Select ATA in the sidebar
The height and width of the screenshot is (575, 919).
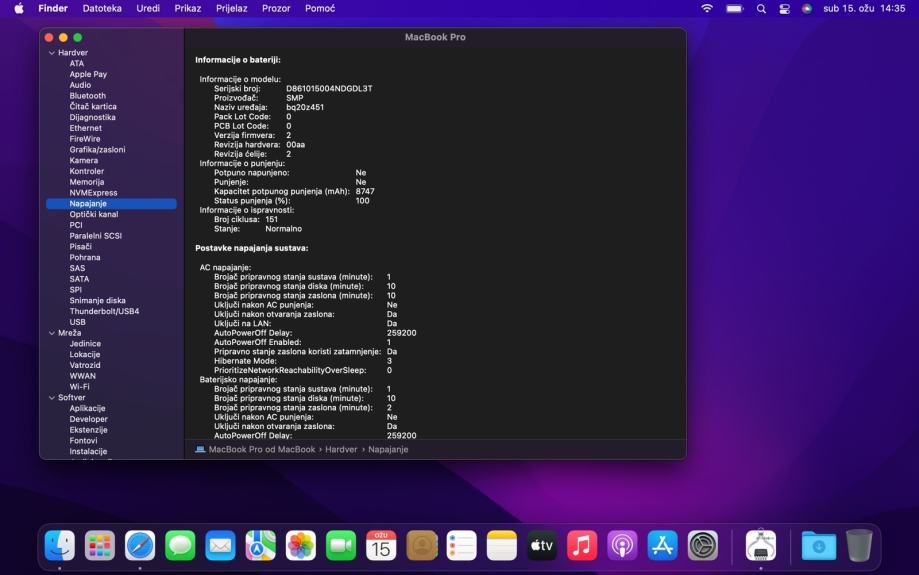tap(77, 63)
